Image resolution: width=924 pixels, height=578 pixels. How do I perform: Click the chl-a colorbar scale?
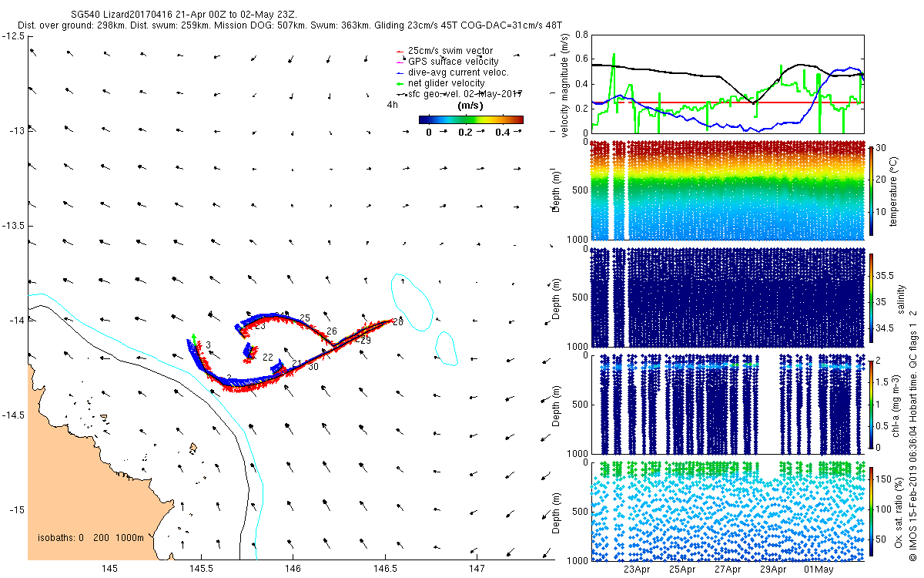pos(872,404)
